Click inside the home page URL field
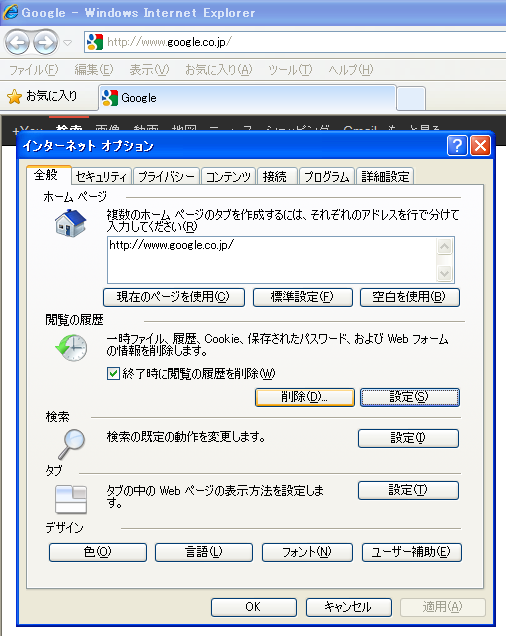Image resolution: width=506 pixels, height=636 pixels. [x=272, y=260]
